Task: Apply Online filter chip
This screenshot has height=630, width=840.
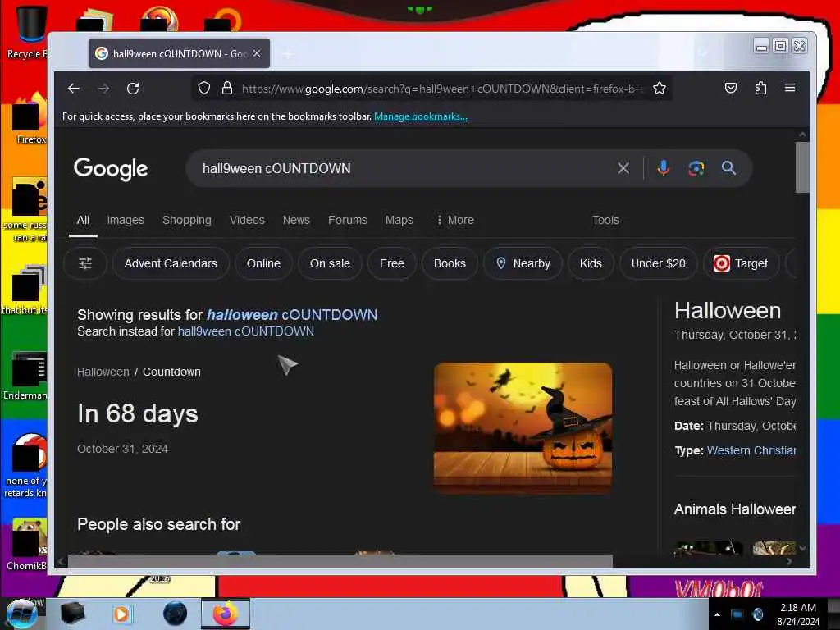Action: [263, 263]
